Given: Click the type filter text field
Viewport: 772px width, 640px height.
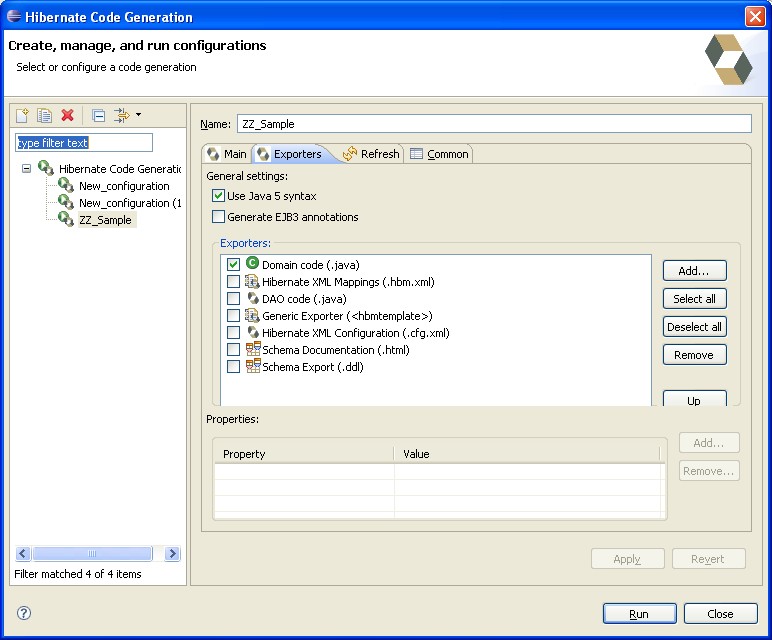Looking at the screenshot, I should pyautogui.click(x=84, y=143).
